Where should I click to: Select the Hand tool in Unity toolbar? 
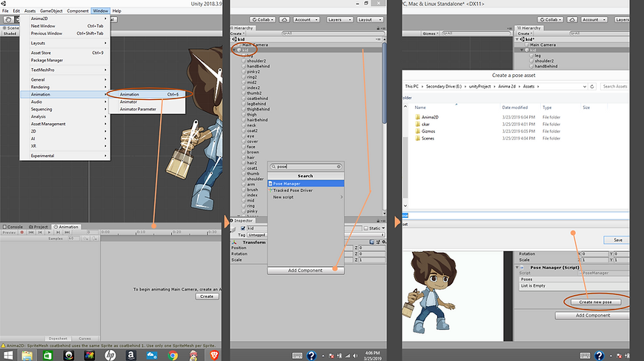click(8, 19)
